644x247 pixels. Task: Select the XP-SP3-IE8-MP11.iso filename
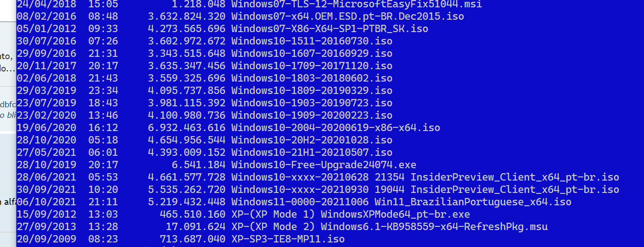pos(288,239)
